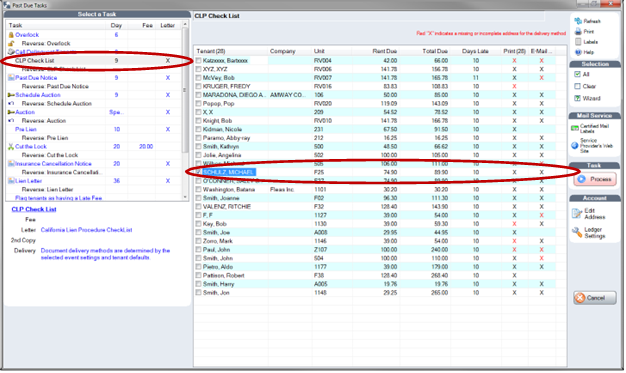Click the Clear selection checkbox
Viewport: 626px width, 373px height.
click(577, 86)
